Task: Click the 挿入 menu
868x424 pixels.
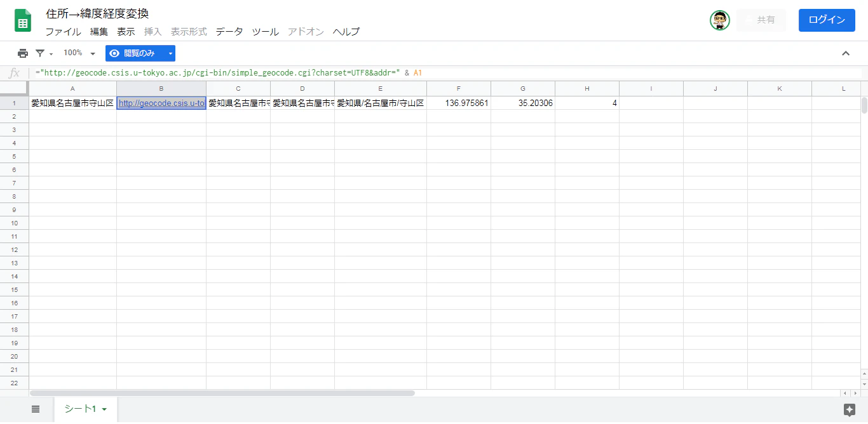Action: coord(153,32)
